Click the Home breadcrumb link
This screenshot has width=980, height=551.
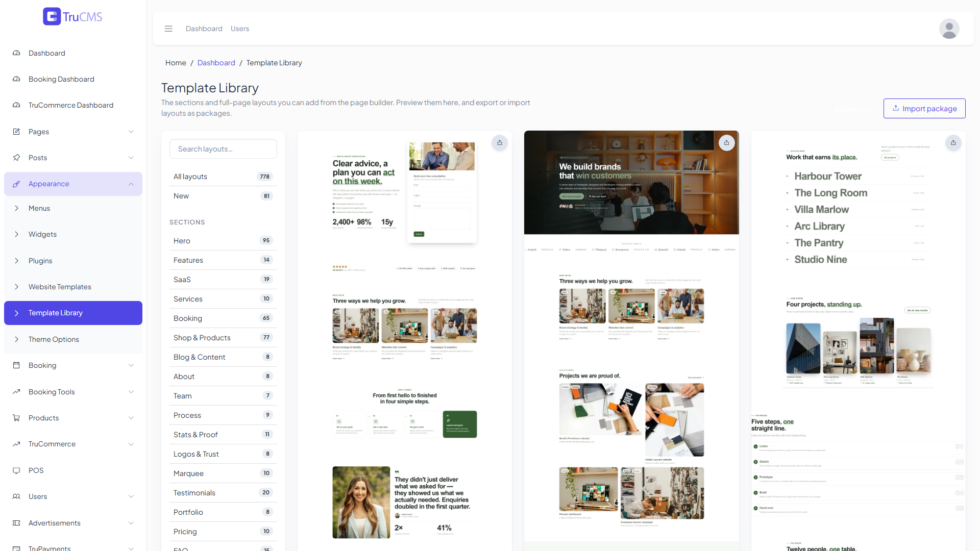[x=176, y=63]
